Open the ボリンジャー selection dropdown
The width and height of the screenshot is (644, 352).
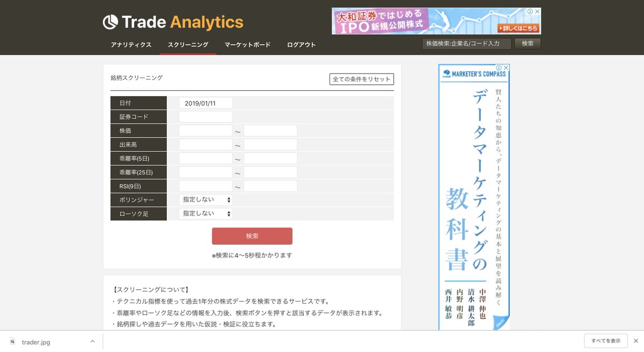205,200
